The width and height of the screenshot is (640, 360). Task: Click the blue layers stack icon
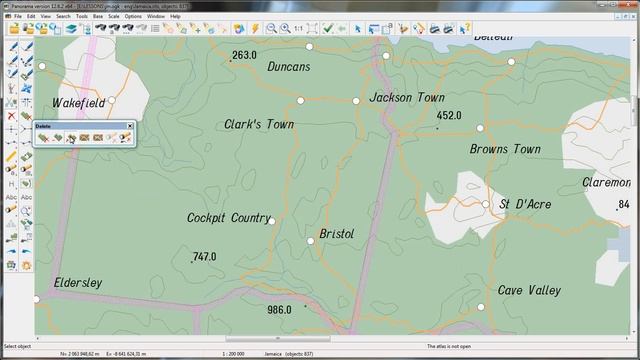tap(71, 29)
